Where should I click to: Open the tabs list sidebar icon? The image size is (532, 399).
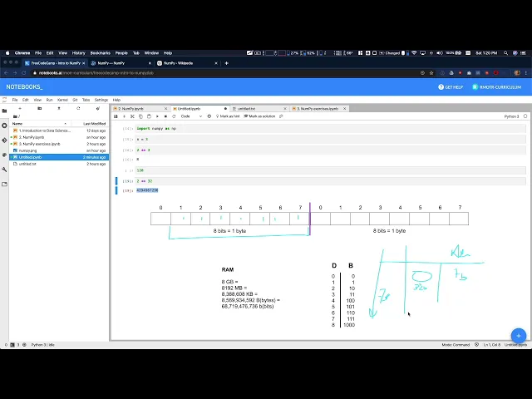(x=4, y=185)
